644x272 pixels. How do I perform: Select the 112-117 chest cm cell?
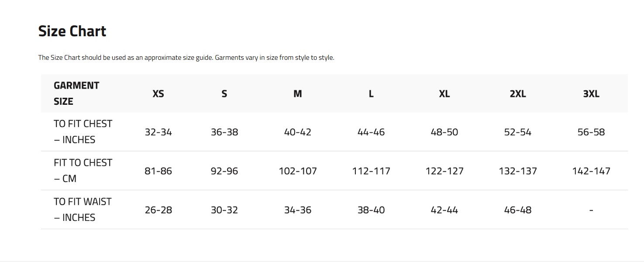click(x=371, y=171)
